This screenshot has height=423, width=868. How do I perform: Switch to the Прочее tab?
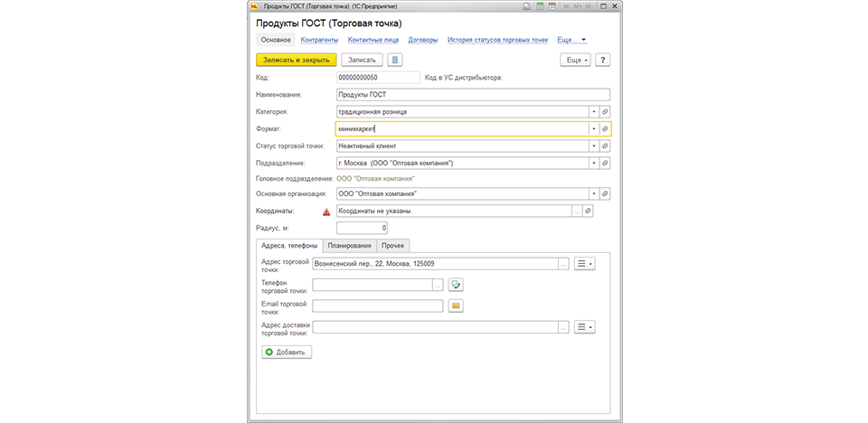pos(393,245)
